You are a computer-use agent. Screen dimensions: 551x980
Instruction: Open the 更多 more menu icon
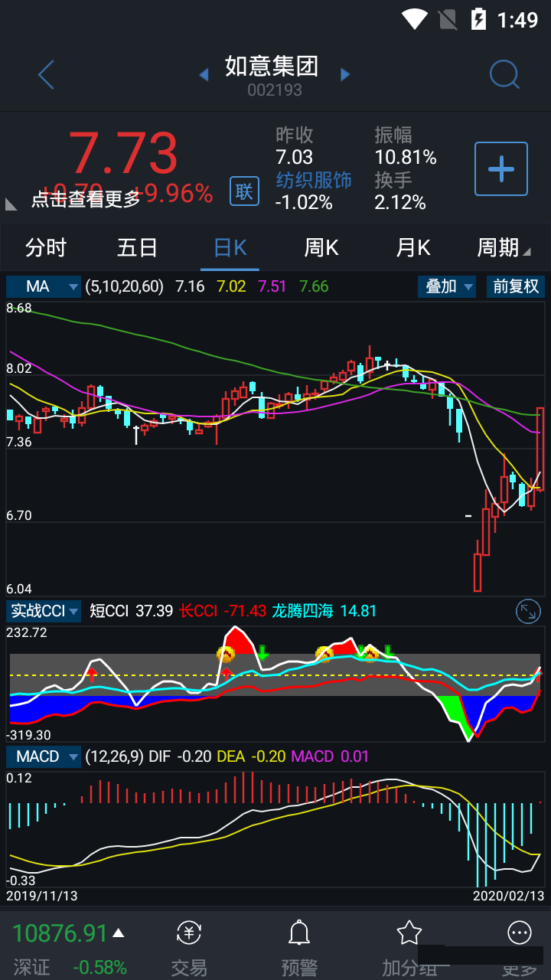click(x=520, y=933)
